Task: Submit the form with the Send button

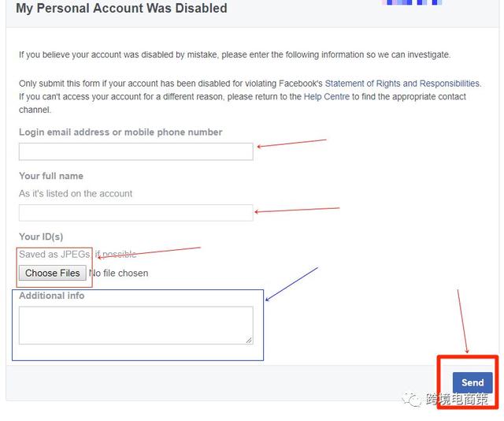Action: pyautogui.click(x=472, y=382)
